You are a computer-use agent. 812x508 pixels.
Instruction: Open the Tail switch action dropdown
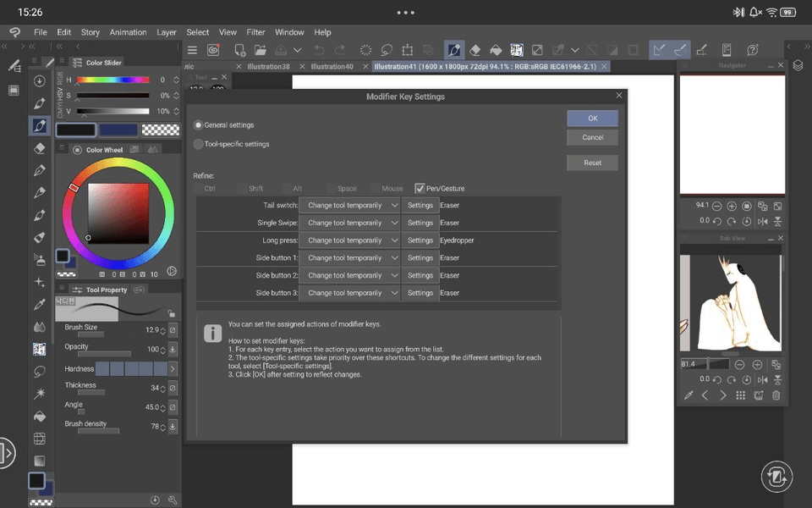(x=349, y=205)
